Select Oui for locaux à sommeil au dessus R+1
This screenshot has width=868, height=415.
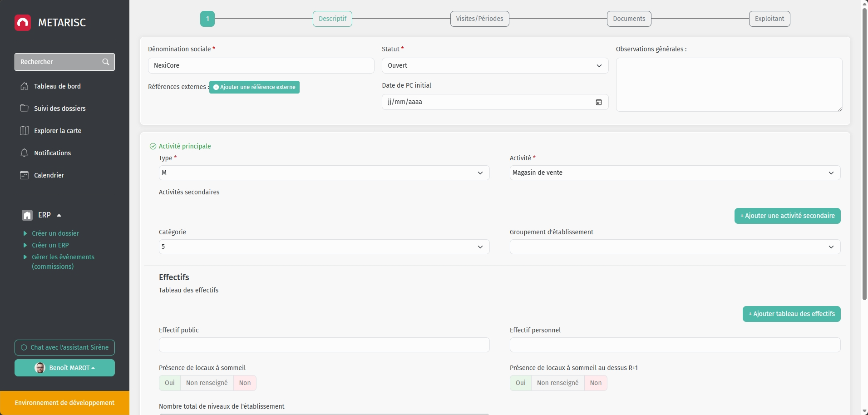[521, 383]
